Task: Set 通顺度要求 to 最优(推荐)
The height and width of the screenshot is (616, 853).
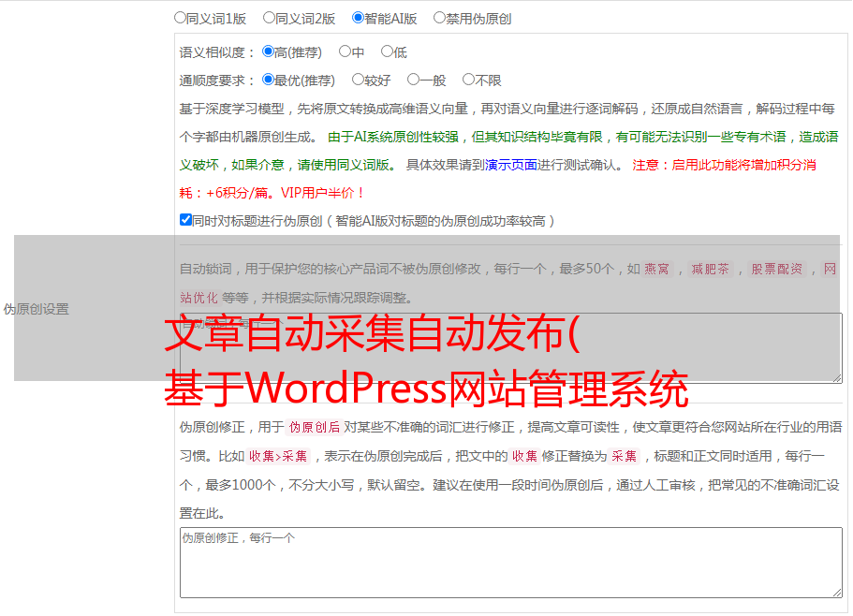Action: pyautogui.click(x=268, y=80)
